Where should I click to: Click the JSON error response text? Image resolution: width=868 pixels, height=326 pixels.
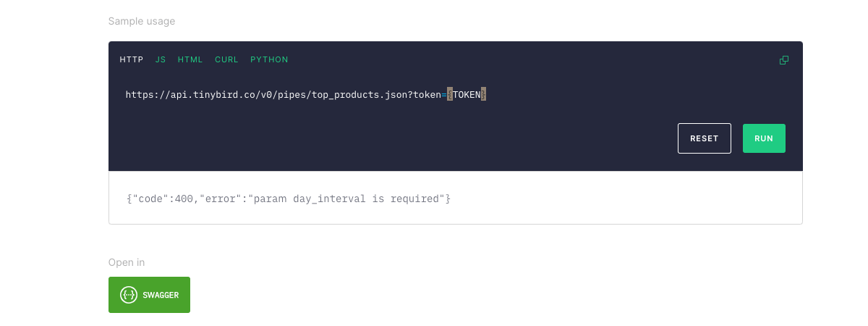[x=289, y=198]
